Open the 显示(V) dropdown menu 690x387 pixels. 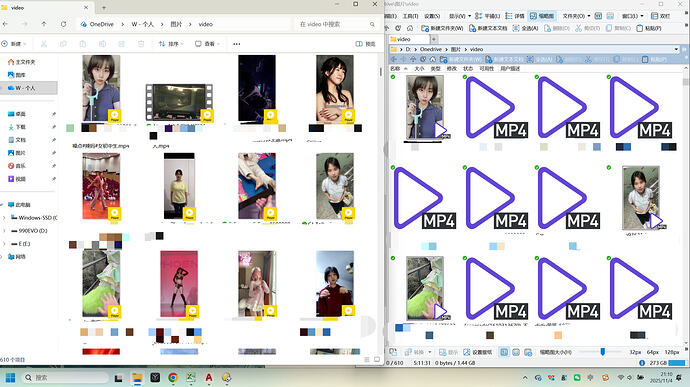(460, 16)
